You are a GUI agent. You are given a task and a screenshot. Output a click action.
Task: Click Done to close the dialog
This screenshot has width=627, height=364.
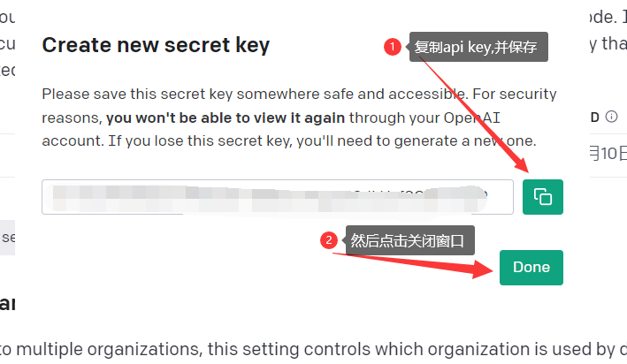click(531, 268)
